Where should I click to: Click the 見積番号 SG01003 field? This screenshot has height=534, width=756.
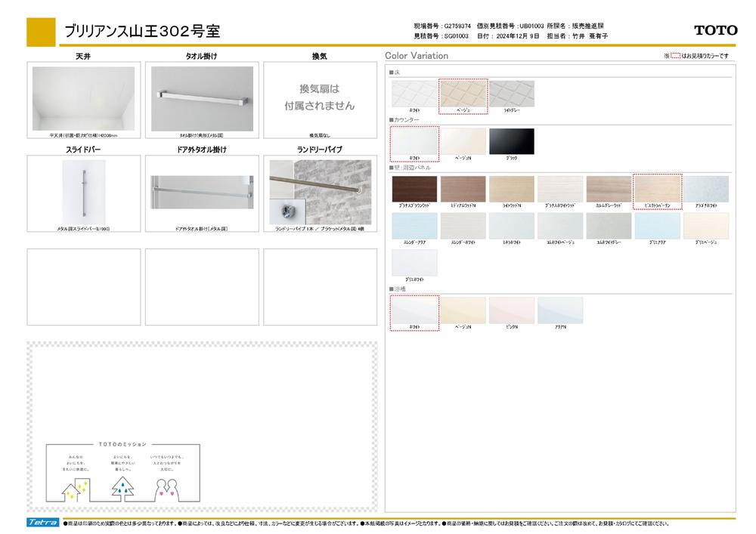click(442, 36)
